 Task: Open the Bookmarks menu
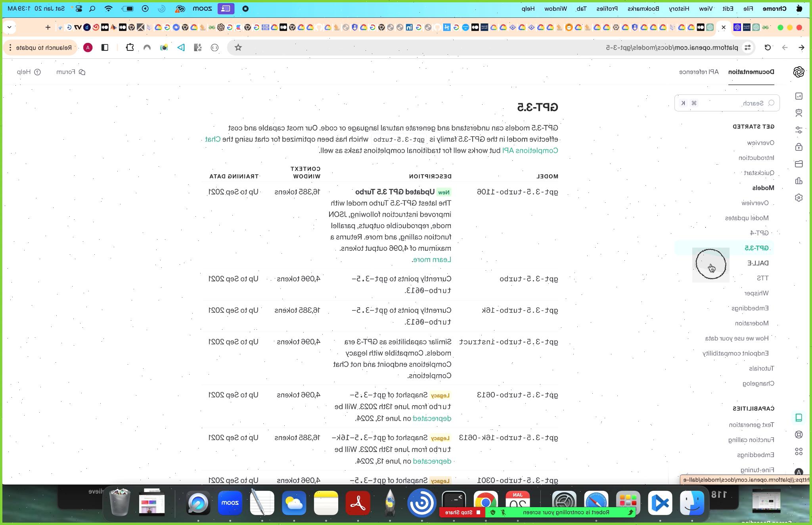(643, 8)
